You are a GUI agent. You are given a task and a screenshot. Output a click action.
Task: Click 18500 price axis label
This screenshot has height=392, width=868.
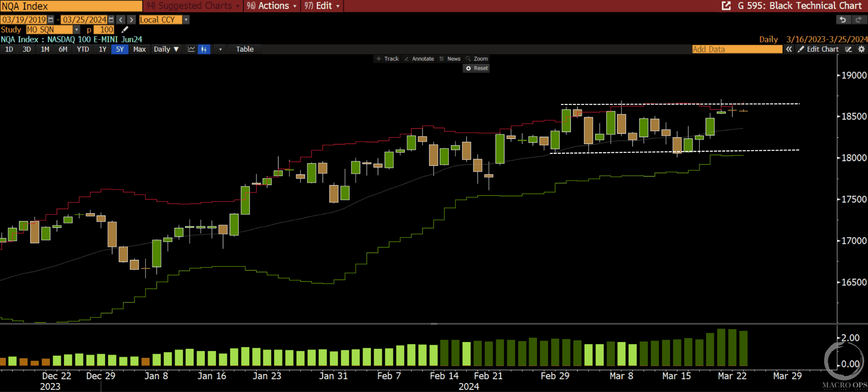point(854,116)
